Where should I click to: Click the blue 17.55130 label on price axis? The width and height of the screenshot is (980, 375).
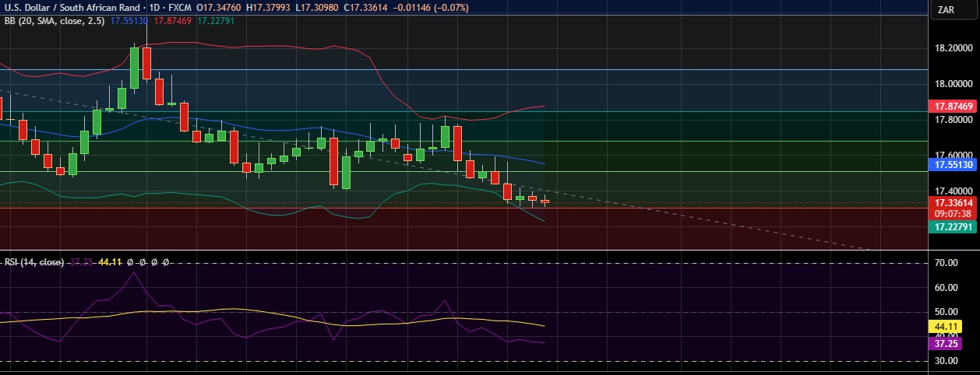(953, 165)
